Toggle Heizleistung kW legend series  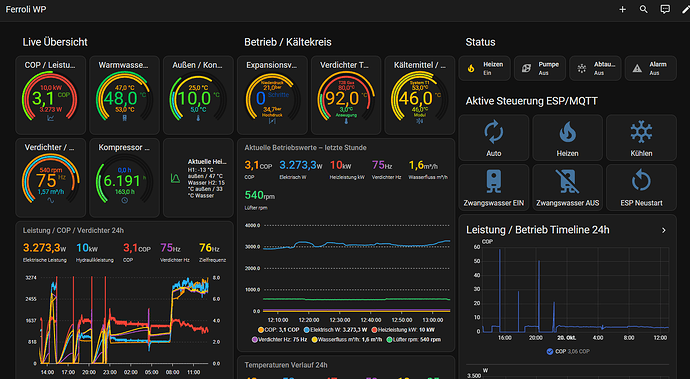[x=403, y=330]
